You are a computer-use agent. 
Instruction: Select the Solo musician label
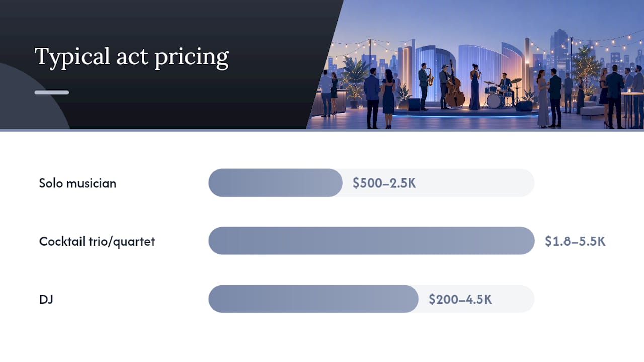77,183
